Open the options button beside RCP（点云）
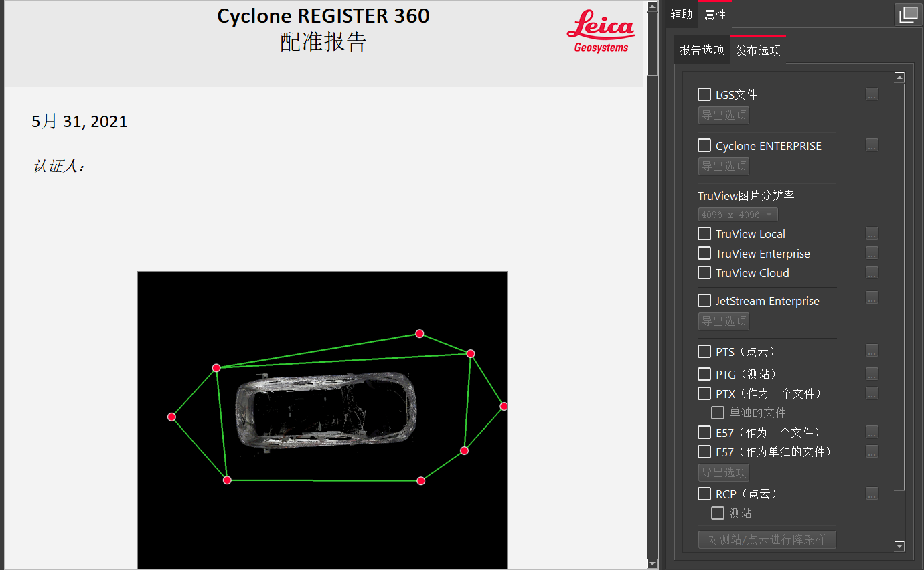Viewport: 924px width, 570px height. tap(872, 494)
